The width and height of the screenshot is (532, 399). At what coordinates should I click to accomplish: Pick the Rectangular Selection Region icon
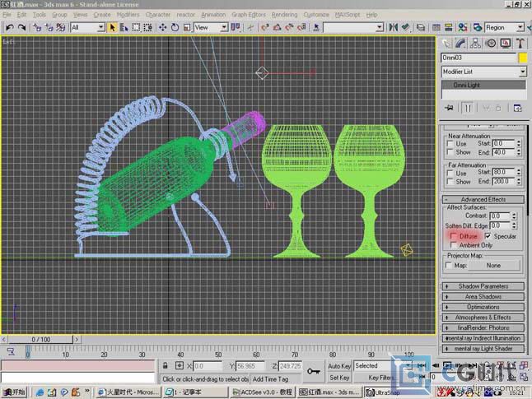coord(136,27)
